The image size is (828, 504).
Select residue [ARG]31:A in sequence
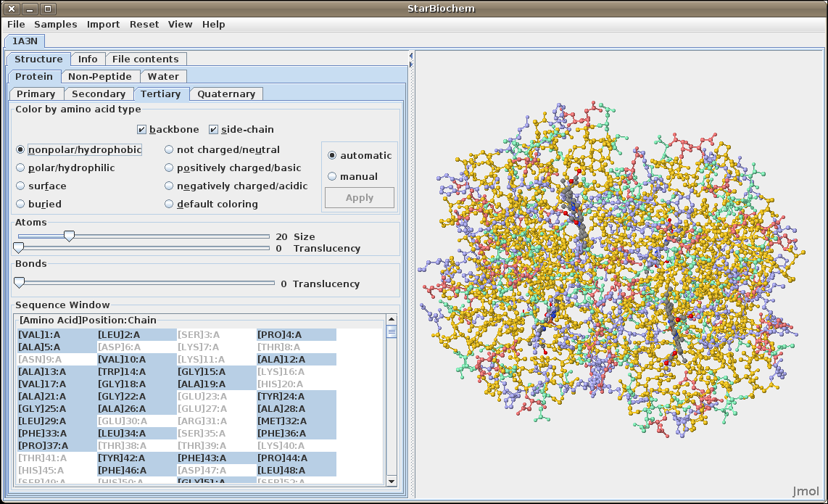217,421
